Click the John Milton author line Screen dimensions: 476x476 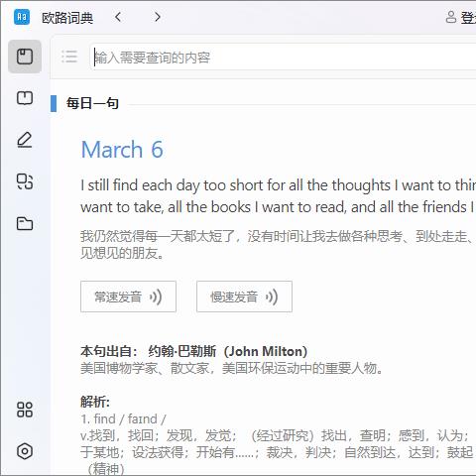(194, 351)
